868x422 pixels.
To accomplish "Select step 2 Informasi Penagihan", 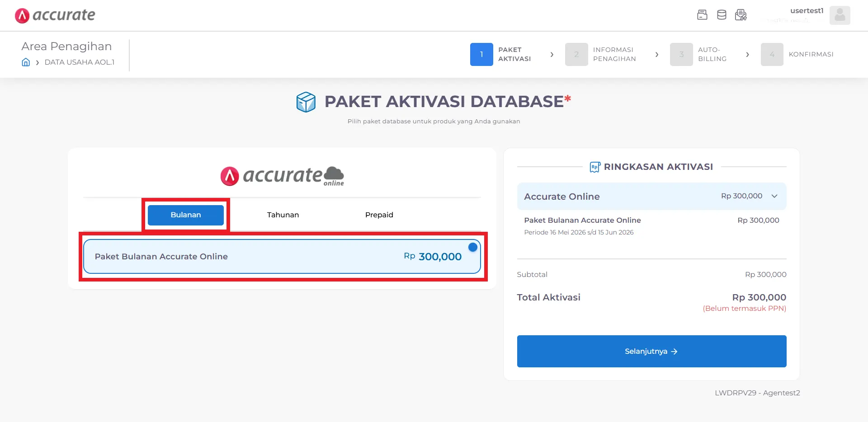I will click(601, 54).
